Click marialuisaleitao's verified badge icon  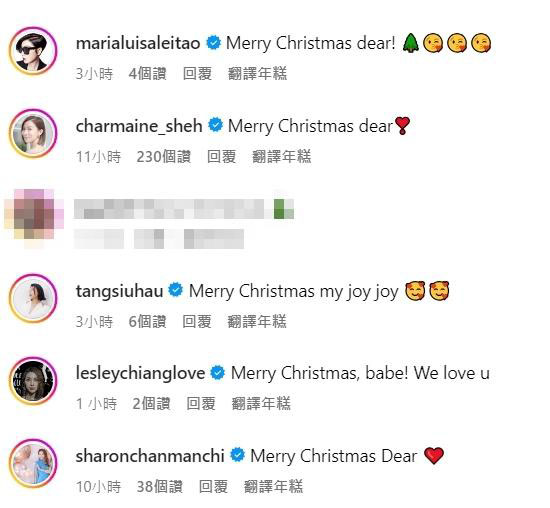click(213, 43)
